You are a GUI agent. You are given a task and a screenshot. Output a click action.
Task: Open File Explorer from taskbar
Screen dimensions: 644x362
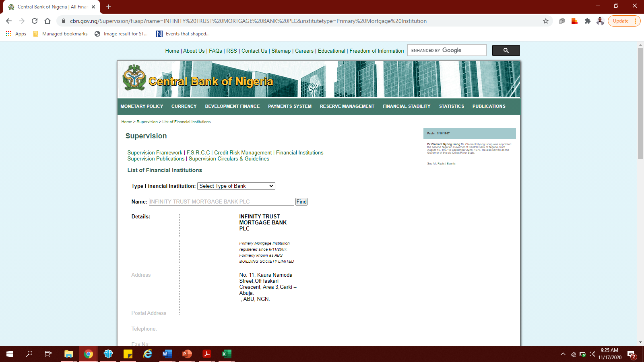69,354
